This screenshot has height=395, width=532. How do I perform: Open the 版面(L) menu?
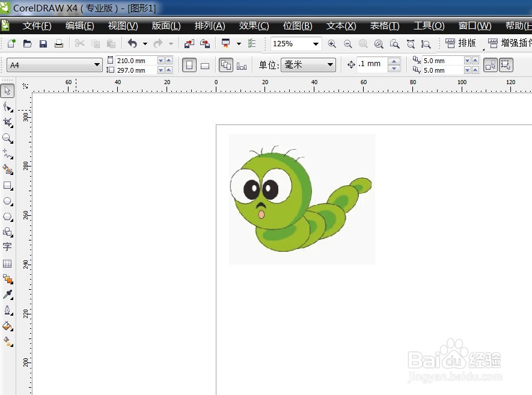click(167, 26)
